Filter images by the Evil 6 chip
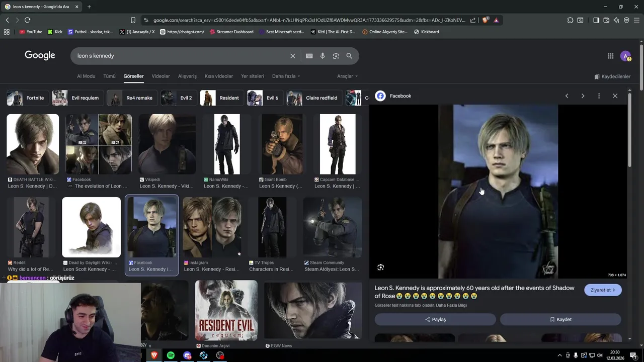This screenshot has height=362, width=644. [265, 98]
